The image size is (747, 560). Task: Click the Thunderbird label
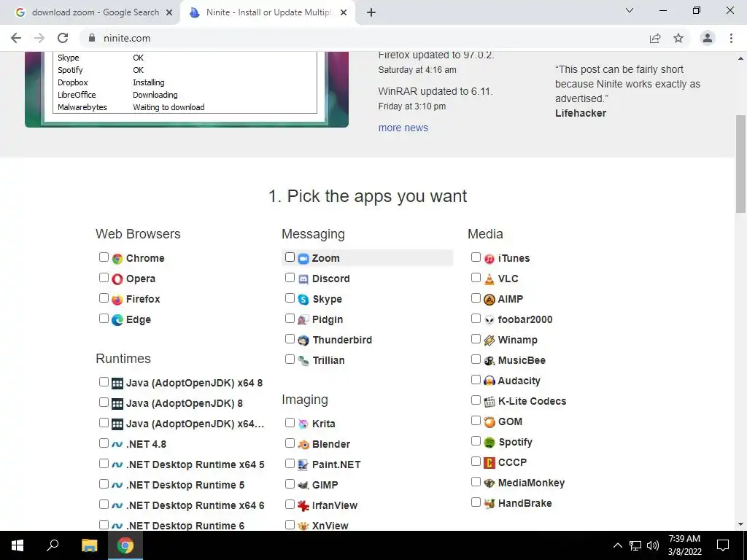342,340
